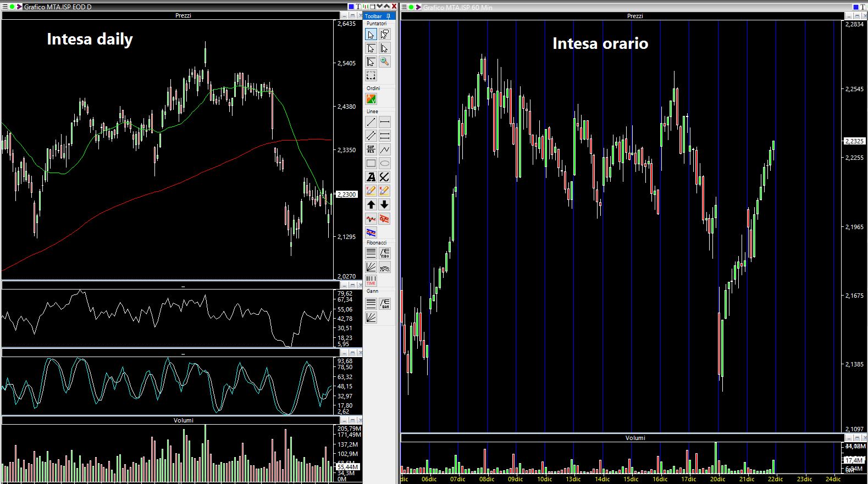Select the pointer with tooltip info tool
This screenshot has width=868, height=484.
click(x=385, y=35)
